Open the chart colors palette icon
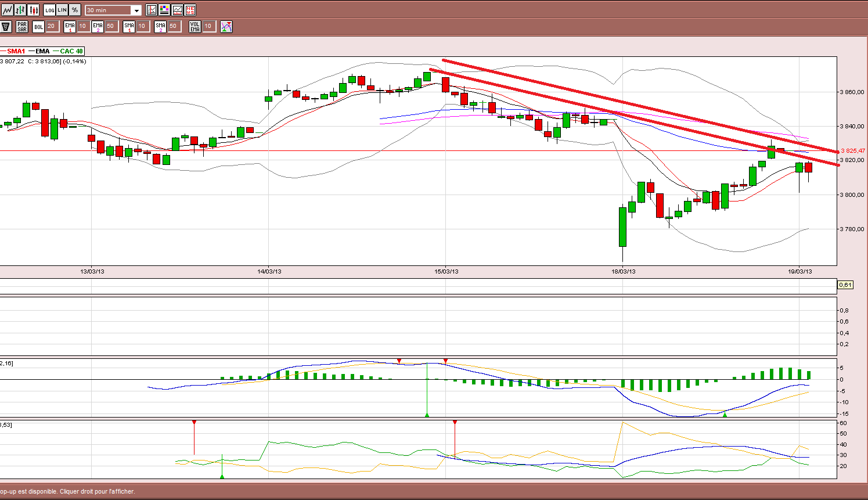Viewport: 868px width, 500px height. (164, 10)
